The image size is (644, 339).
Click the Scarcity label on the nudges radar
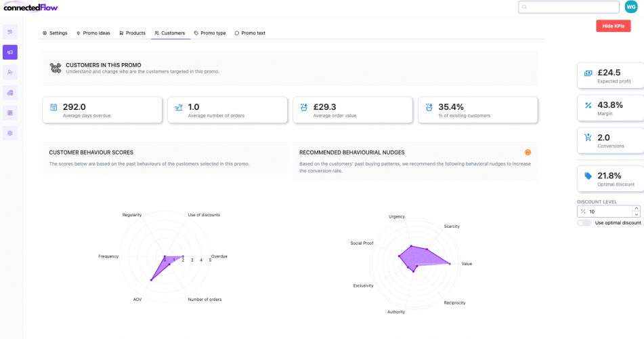pos(452,226)
